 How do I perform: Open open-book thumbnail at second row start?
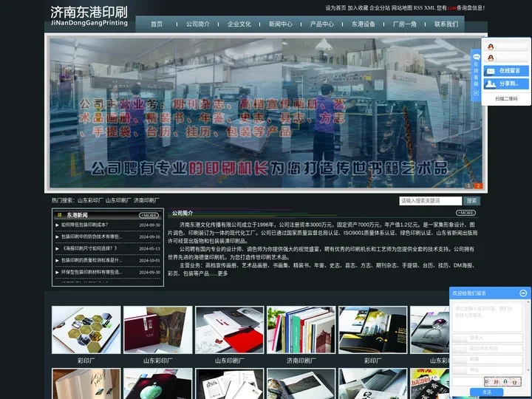click(86, 383)
